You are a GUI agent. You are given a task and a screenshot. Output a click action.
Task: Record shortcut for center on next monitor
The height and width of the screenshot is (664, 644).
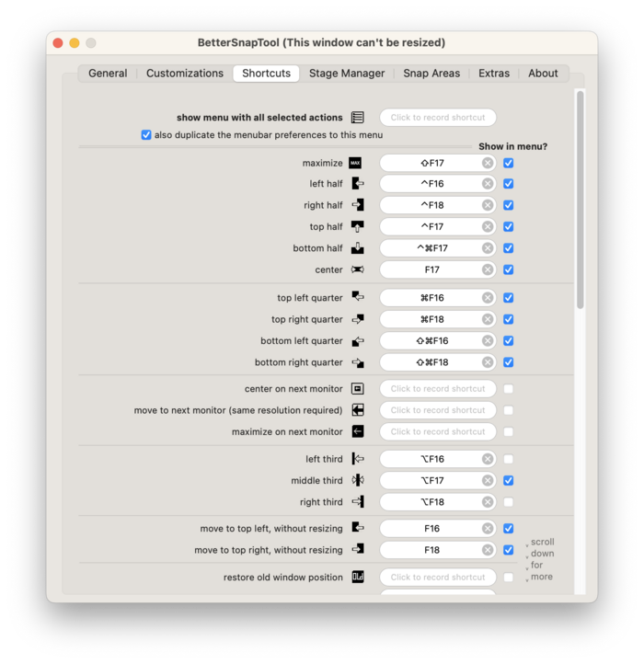coord(438,389)
